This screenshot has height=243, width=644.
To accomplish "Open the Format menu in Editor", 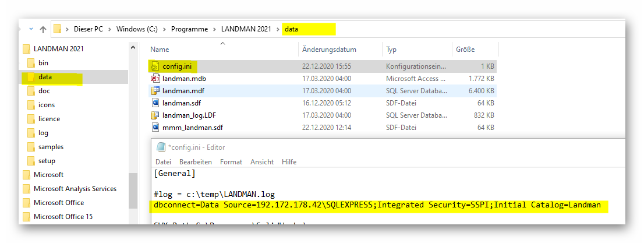I will tap(231, 161).
